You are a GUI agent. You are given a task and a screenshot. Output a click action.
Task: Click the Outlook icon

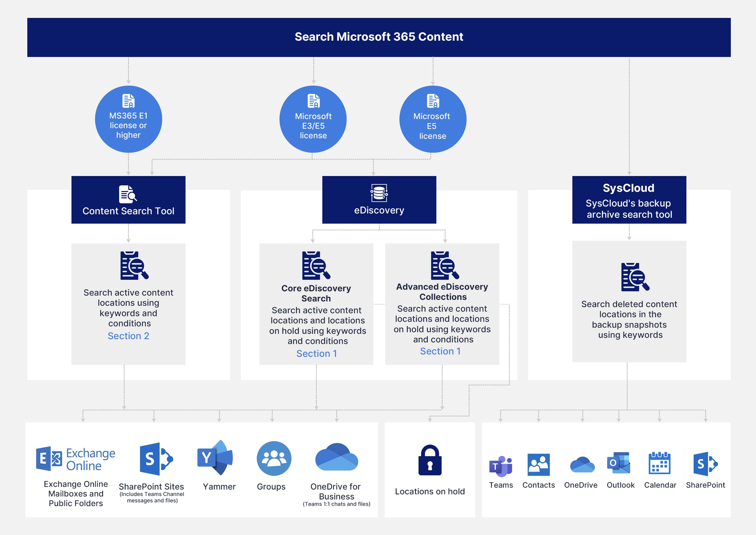(x=618, y=463)
